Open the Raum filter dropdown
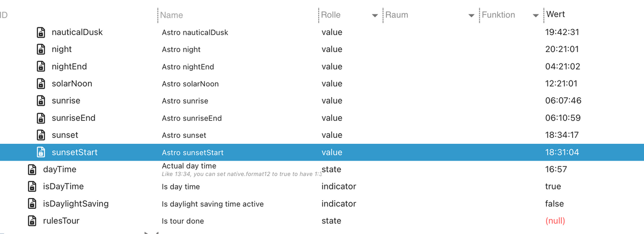 click(471, 16)
